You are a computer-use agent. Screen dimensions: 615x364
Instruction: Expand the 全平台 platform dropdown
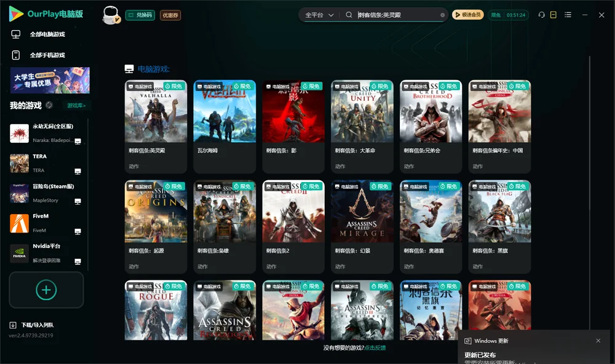(x=319, y=15)
